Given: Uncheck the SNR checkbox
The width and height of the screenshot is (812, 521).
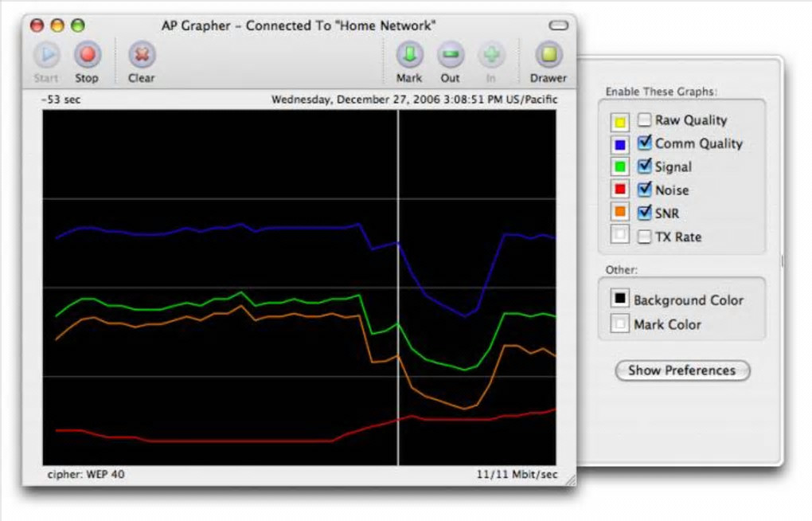Looking at the screenshot, I should click(644, 213).
